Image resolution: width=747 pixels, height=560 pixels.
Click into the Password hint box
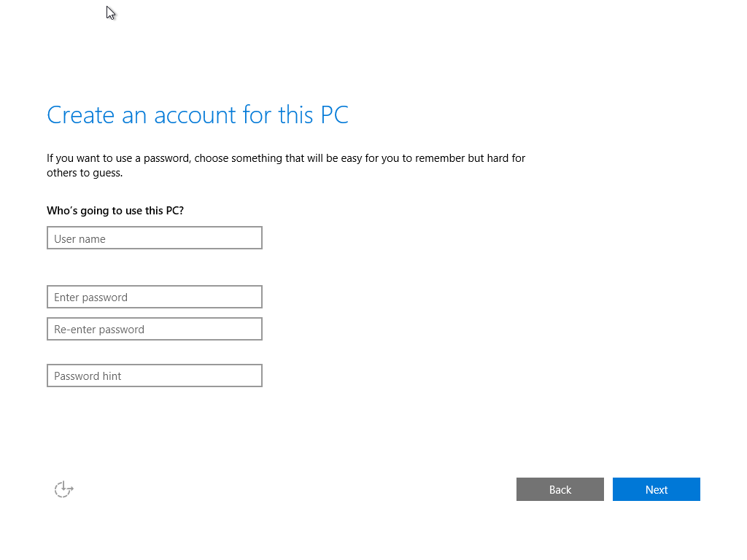[154, 376]
